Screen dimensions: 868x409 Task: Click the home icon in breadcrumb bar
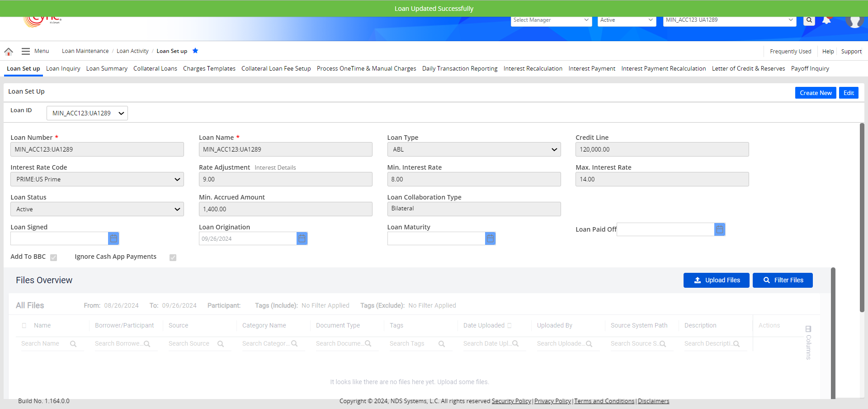[9, 52]
